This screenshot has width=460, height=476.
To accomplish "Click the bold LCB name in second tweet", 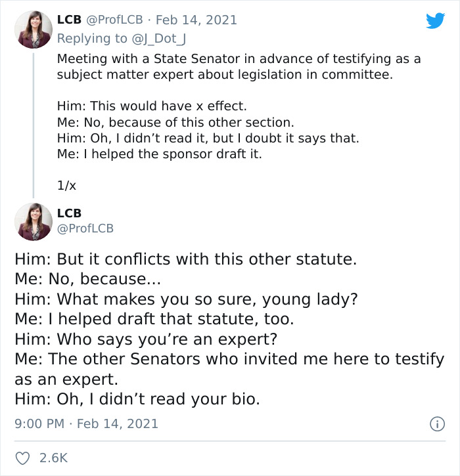I will (69, 213).
